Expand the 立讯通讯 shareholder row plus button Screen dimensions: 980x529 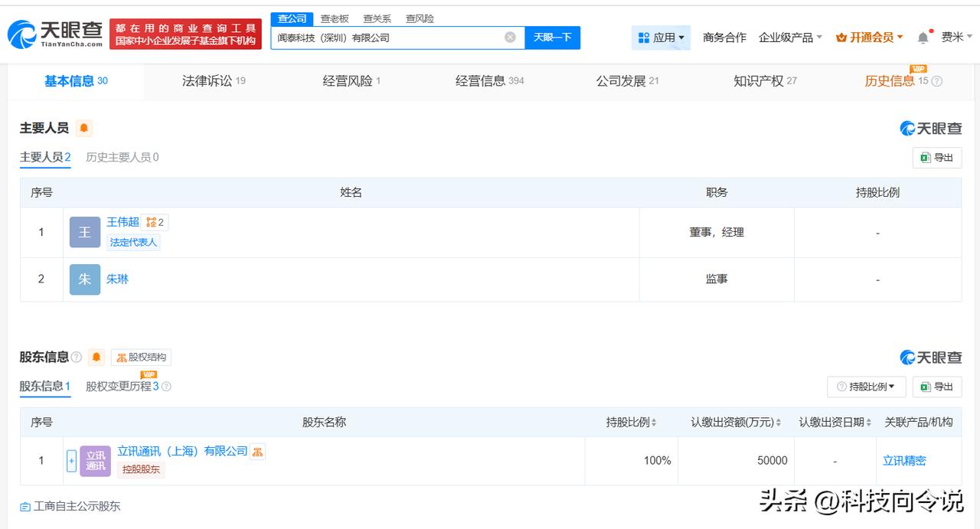tap(71, 461)
